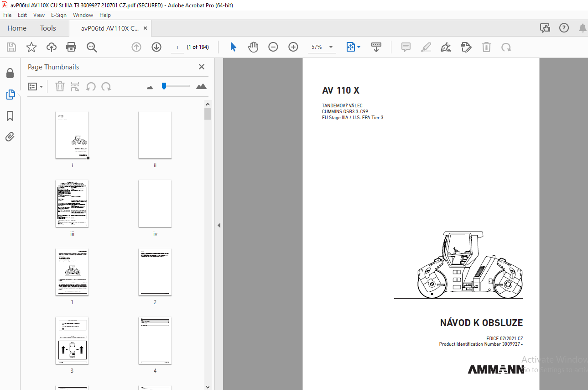Add a sticky note comment
This screenshot has width=588, height=390.
pyautogui.click(x=406, y=47)
